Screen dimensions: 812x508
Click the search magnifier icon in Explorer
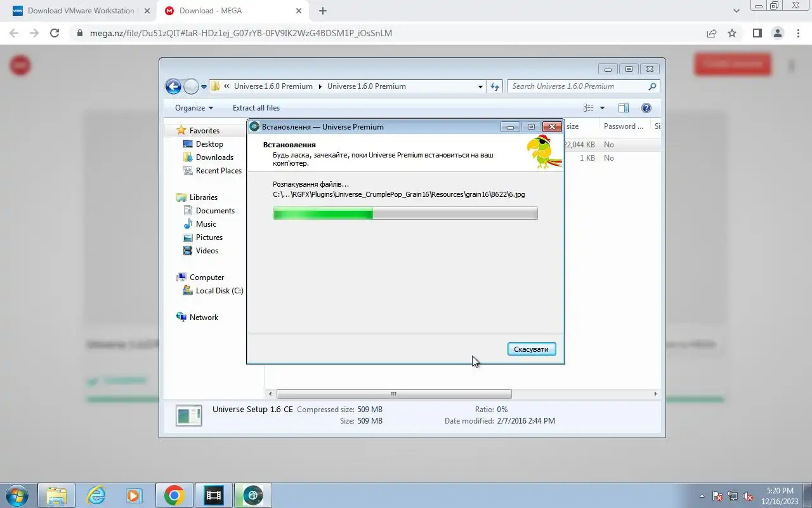tap(652, 86)
